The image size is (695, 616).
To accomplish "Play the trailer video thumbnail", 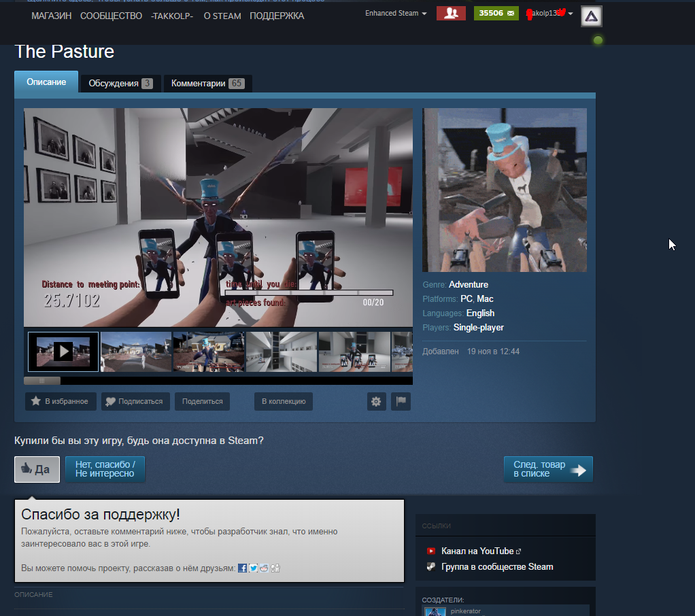I will [x=63, y=352].
